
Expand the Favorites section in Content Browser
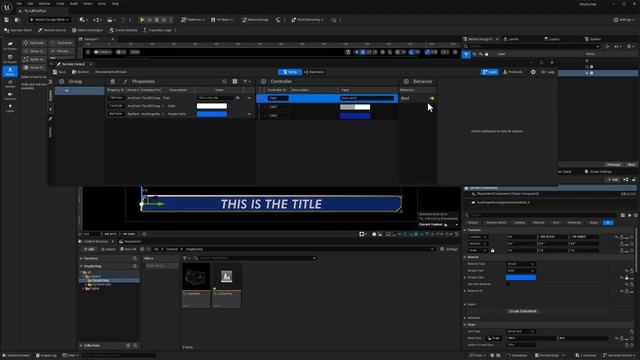click(81, 258)
